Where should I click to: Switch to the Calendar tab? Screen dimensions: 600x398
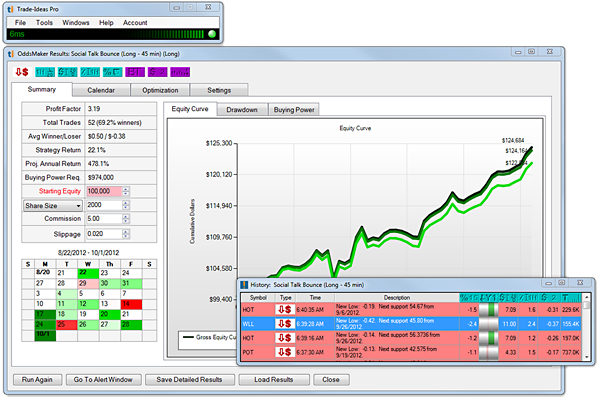(x=101, y=90)
